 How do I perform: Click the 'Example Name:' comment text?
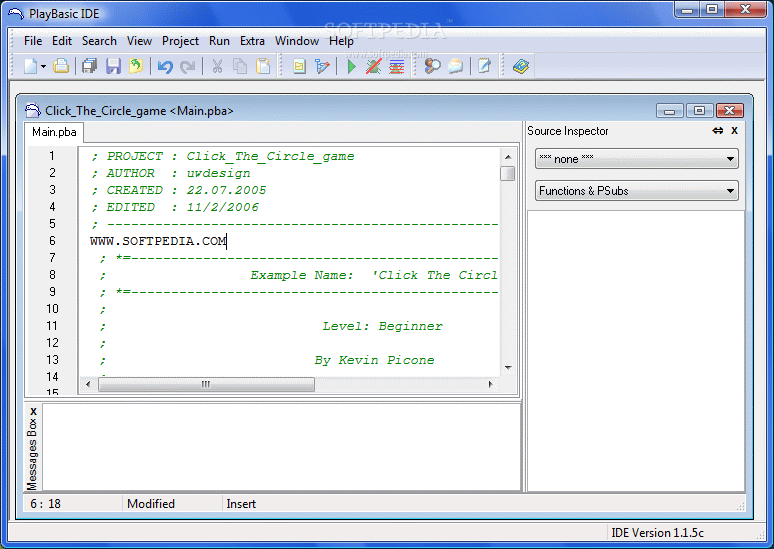coord(302,275)
